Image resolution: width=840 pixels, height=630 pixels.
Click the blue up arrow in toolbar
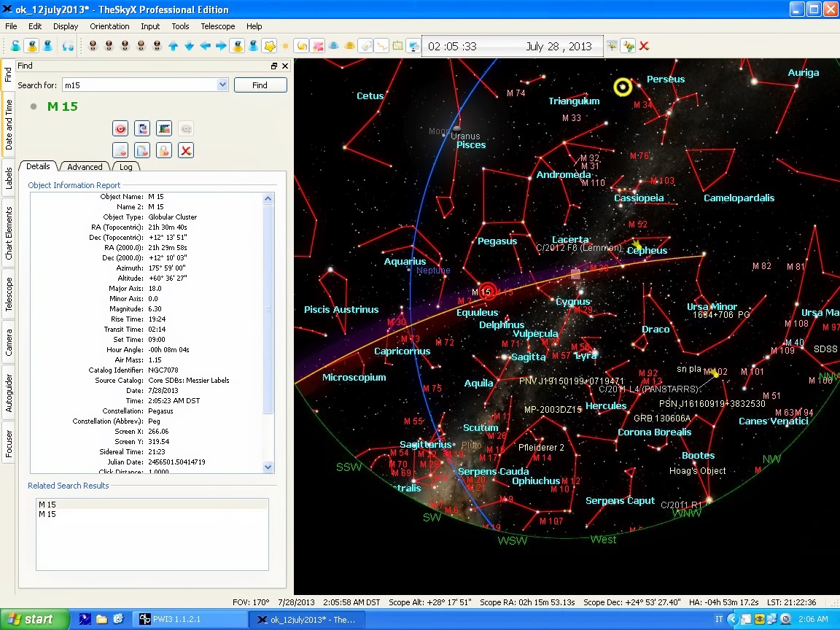tap(174, 46)
